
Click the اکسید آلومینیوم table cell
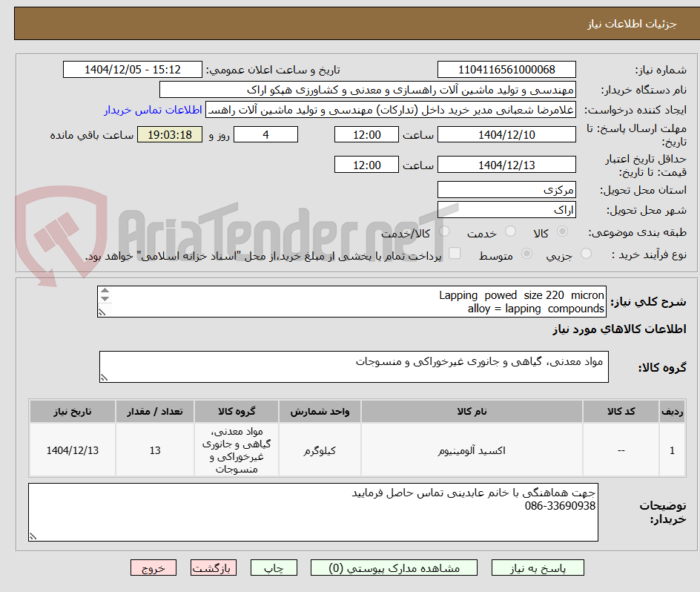tap(472, 450)
